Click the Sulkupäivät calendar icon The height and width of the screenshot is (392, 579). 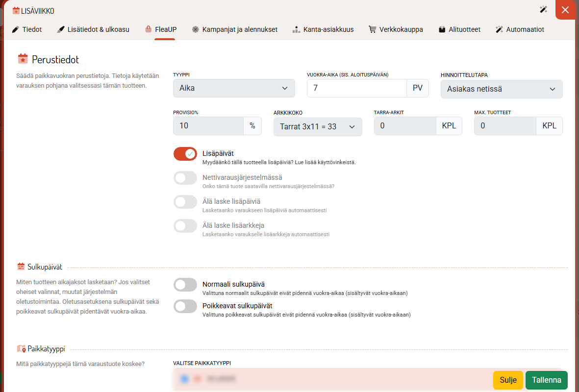21,267
